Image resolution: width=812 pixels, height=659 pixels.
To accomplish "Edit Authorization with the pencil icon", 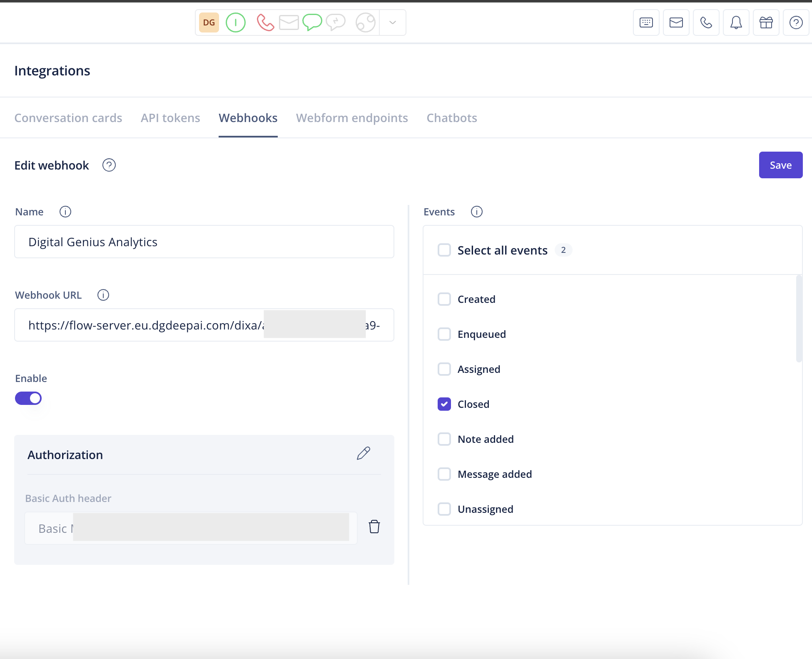I will pos(364,453).
